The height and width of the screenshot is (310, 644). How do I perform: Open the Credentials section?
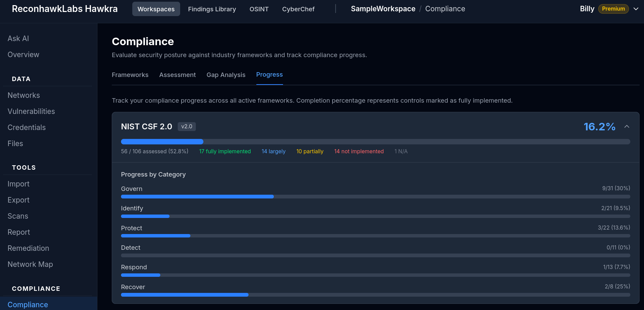(26, 127)
